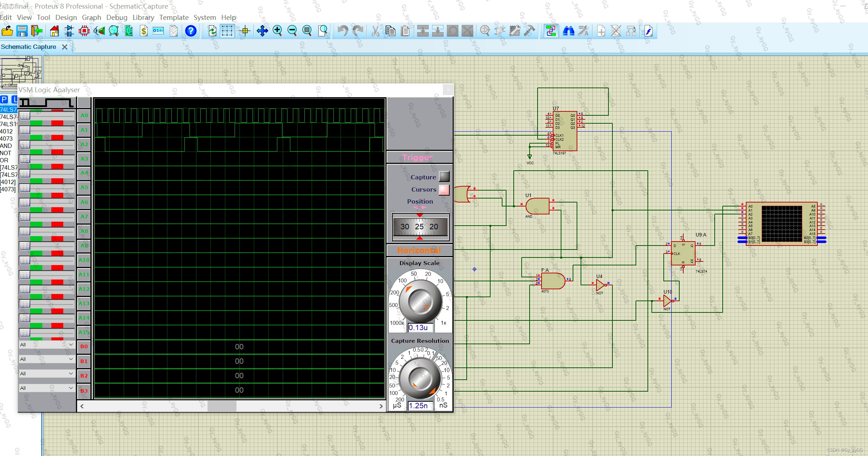Open Bill of Materials dollar icon

pos(144,31)
